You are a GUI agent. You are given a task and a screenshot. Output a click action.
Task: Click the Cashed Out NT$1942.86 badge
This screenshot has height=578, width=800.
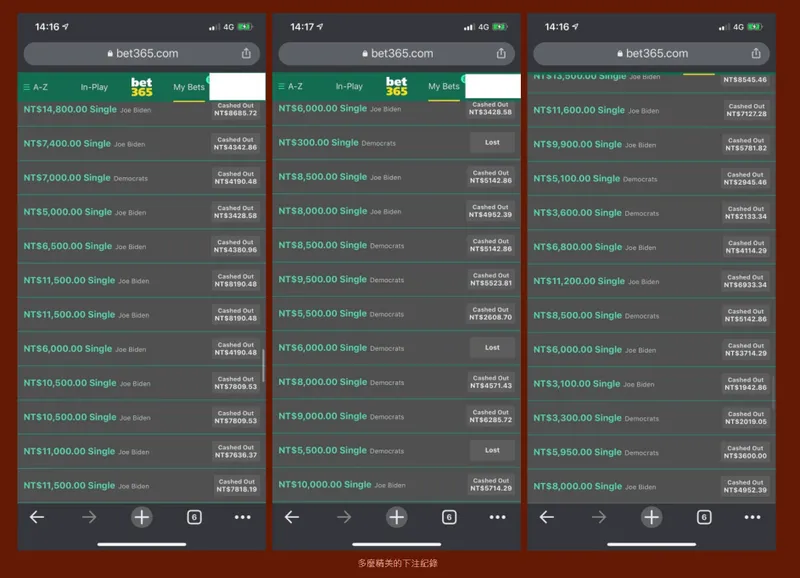tap(746, 384)
